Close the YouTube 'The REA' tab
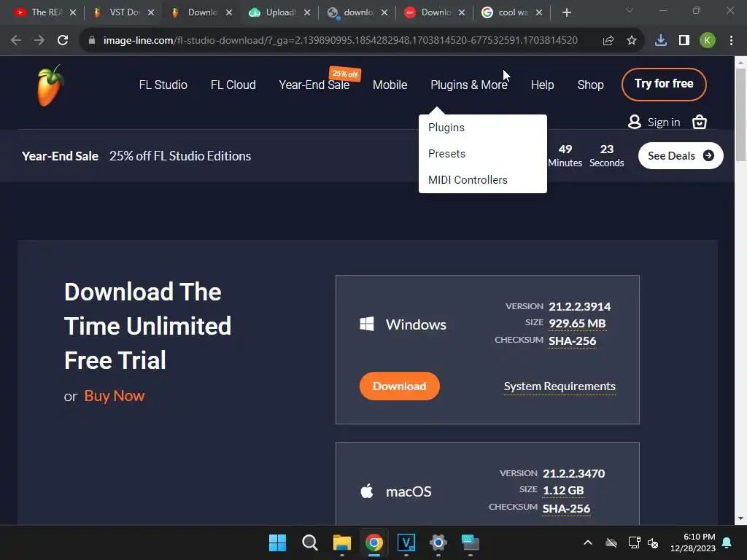This screenshot has width=747, height=560. pyautogui.click(x=73, y=12)
